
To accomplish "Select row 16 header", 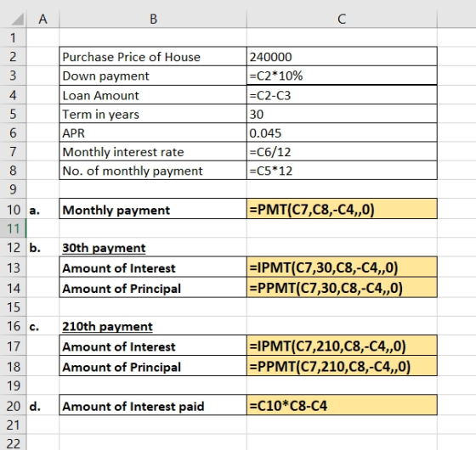I will tap(13, 326).
